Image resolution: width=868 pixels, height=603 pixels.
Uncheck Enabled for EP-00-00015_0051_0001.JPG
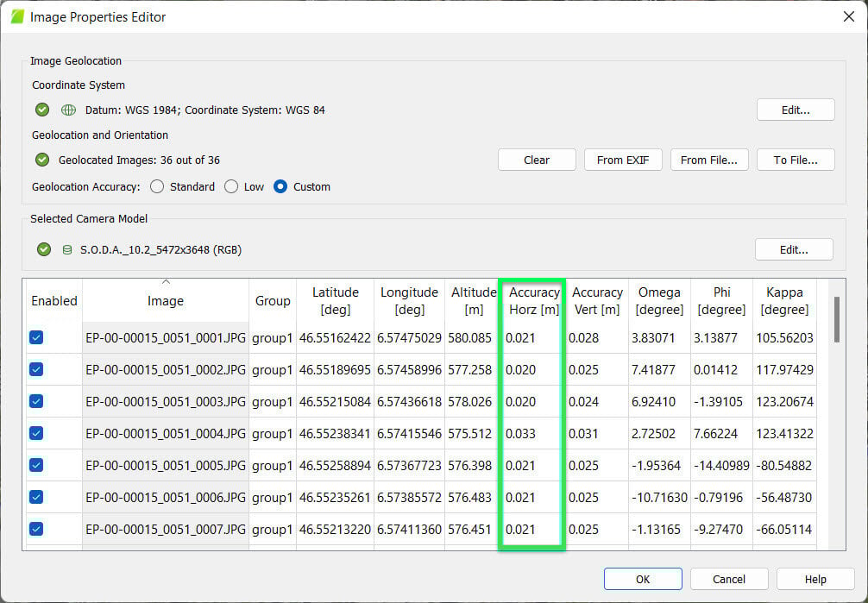click(35, 337)
